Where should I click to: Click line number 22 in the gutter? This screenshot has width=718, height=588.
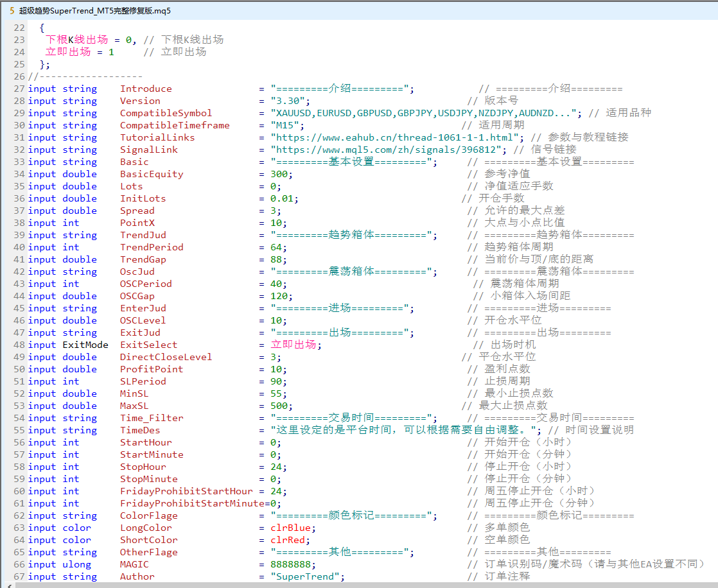(x=19, y=28)
